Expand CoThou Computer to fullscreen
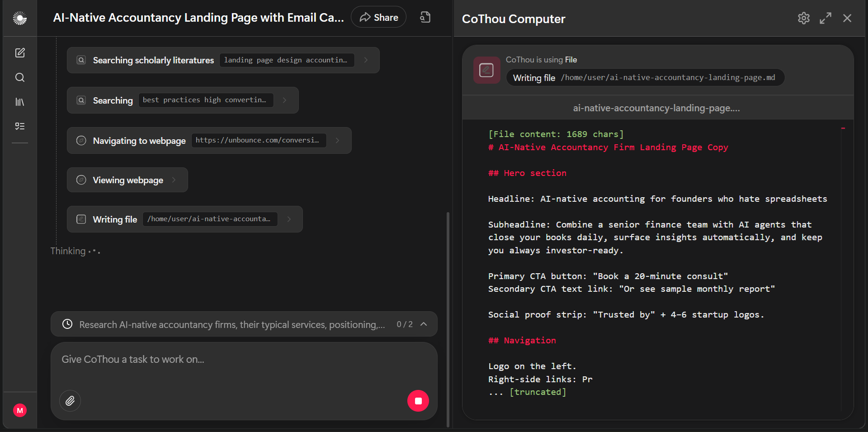The width and height of the screenshot is (868, 432). pos(826,18)
